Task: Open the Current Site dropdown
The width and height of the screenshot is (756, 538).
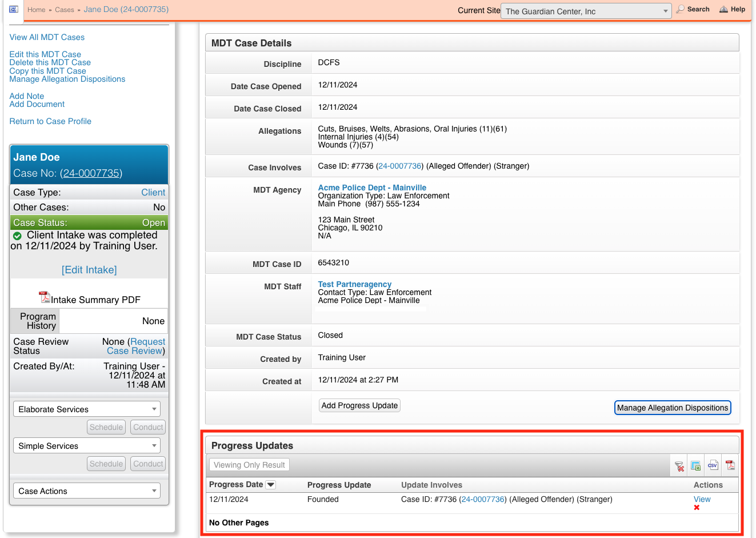Action: coord(586,11)
